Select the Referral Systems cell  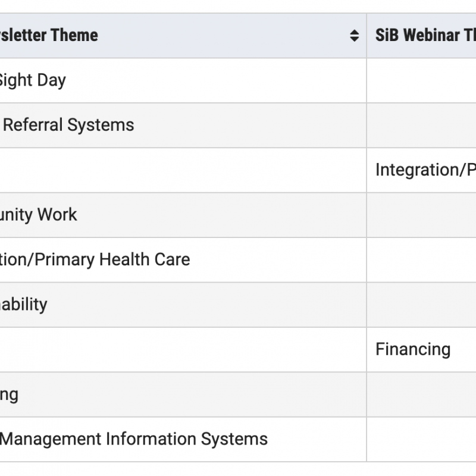[x=183, y=126]
